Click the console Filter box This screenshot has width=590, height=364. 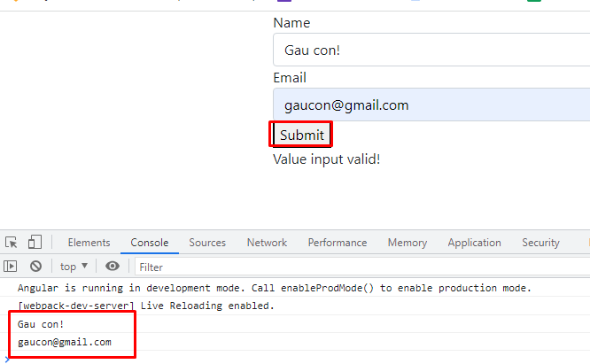click(x=354, y=267)
